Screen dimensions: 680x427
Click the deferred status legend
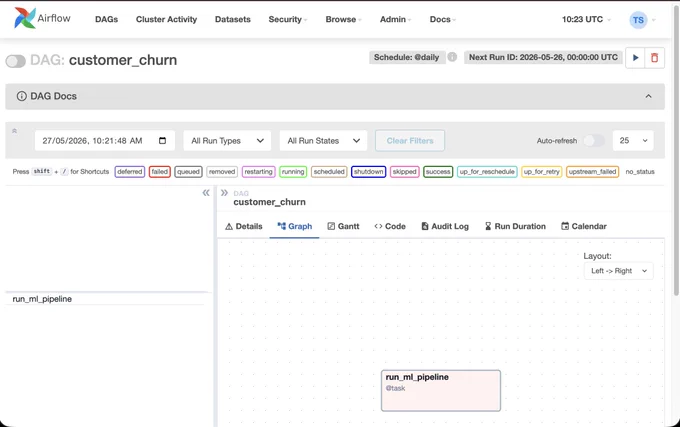tap(130, 172)
